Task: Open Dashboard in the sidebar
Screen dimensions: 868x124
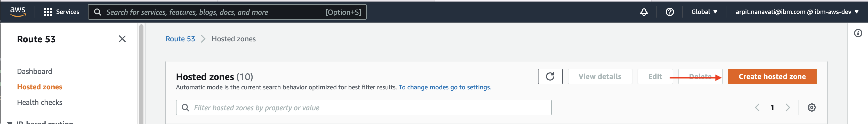Action: point(35,72)
